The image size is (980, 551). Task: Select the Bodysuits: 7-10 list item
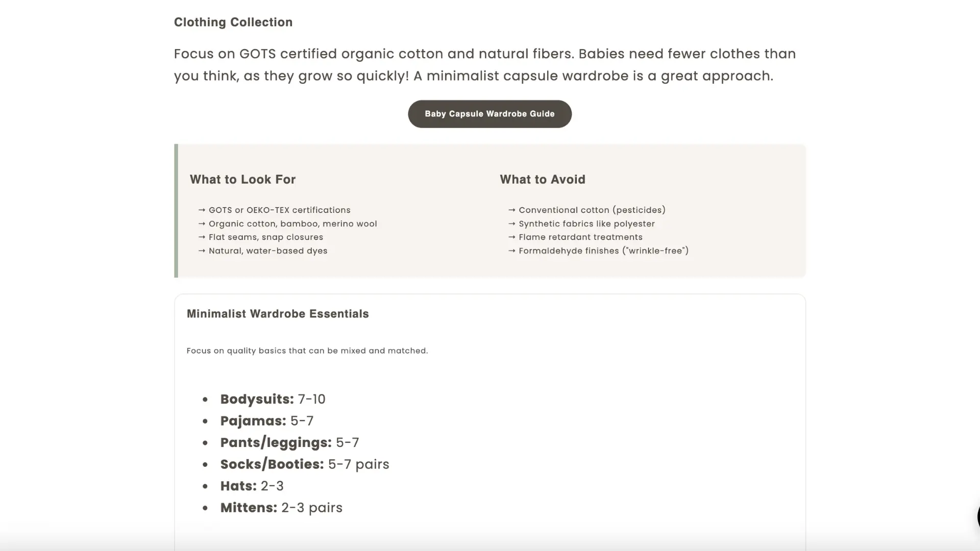pos(273,399)
